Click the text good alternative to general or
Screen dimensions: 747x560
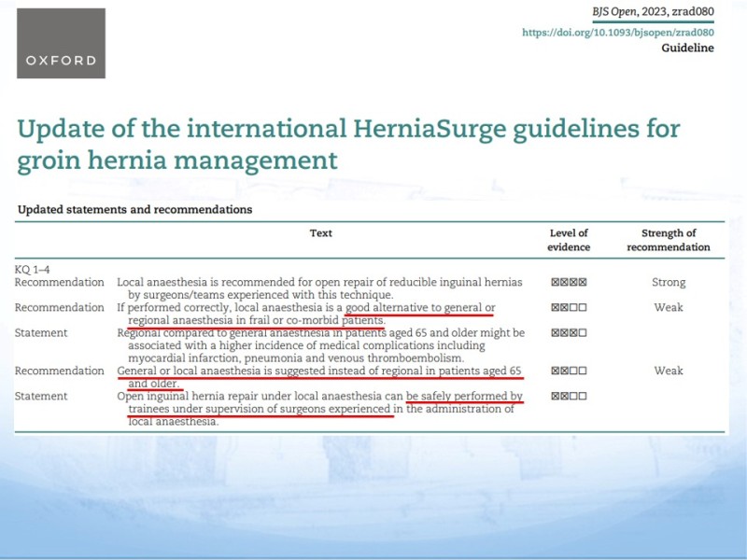pos(420,308)
